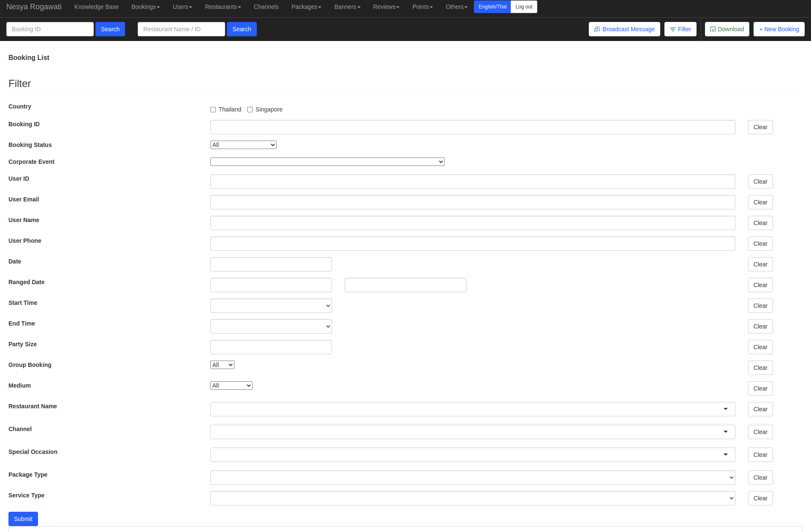Click the Broadcast Message button
Screen dimensions: 811x532
coord(624,29)
